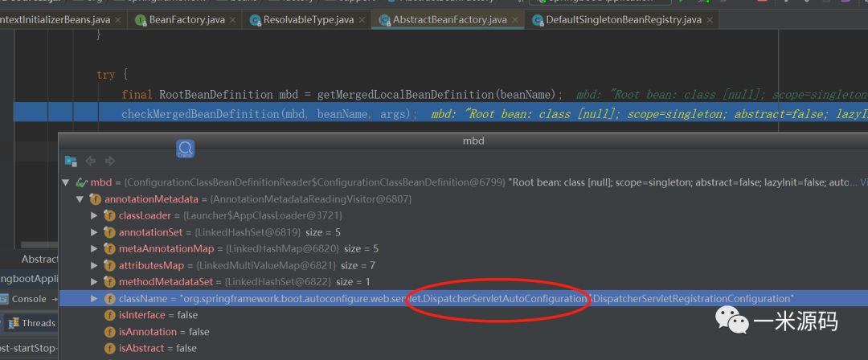Select the classLoader Launcher$AppClassLoader@3721 row
The height and width of the screenshot is (360, 868).
coord(464,215)
